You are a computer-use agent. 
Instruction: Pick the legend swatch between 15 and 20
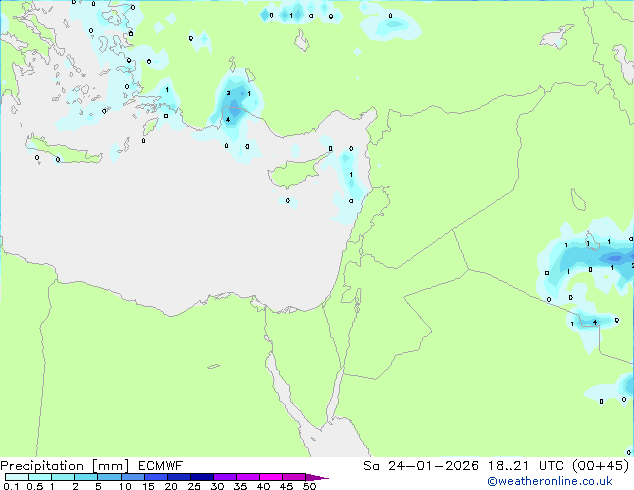click(x=155, y=477)
